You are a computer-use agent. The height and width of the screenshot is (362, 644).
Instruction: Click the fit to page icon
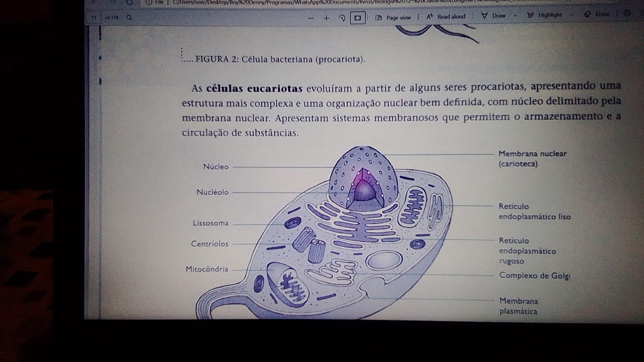tap(357, 18)
